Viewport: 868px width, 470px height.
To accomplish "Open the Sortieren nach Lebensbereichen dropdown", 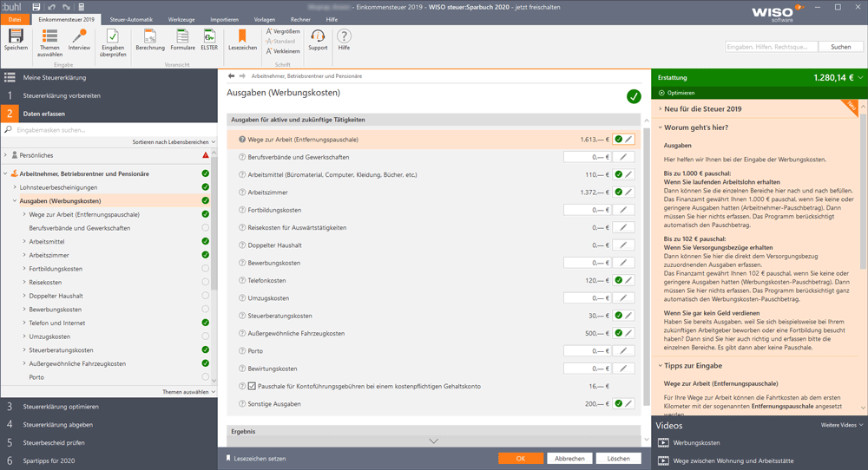I will (174, 142).
